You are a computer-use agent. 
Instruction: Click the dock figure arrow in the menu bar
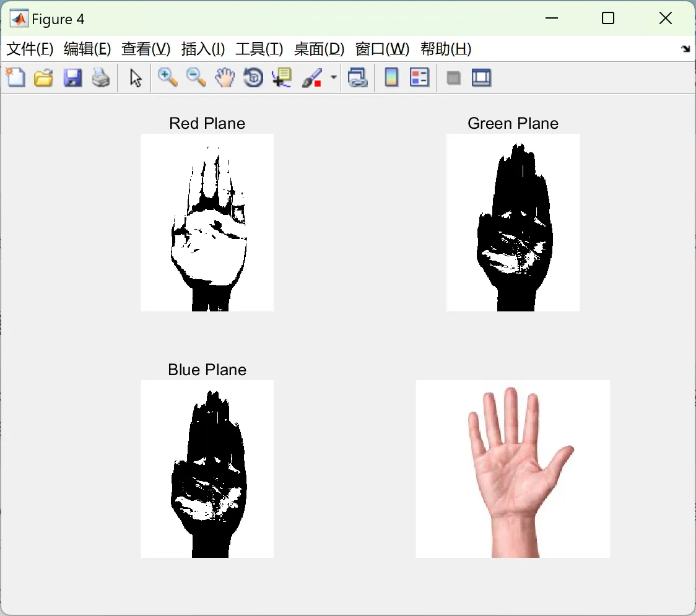tap(685, 49)
